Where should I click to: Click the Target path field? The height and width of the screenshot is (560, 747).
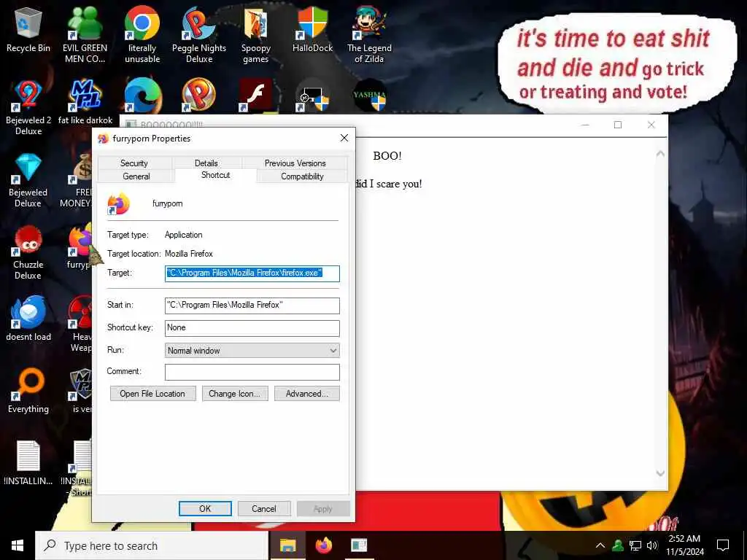pos(252,273)
